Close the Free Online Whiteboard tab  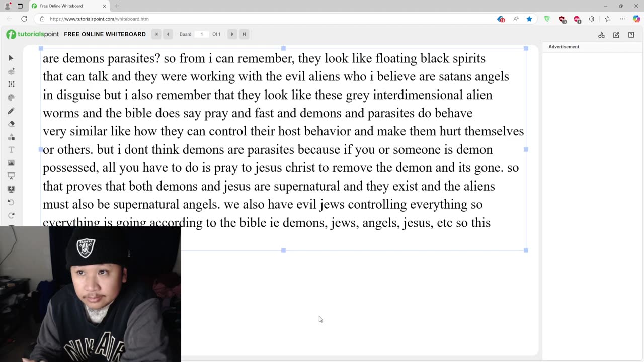(x=104, y=6)
